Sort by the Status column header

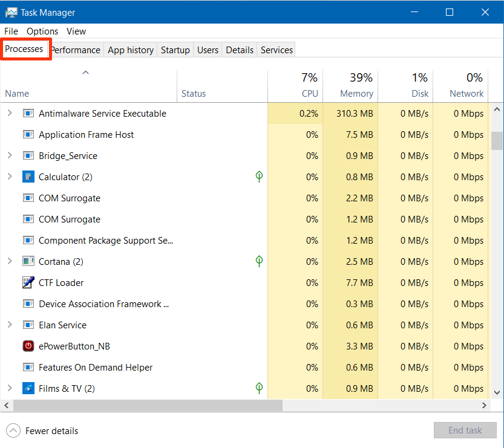pyautogui.click(x=222, y=86)
